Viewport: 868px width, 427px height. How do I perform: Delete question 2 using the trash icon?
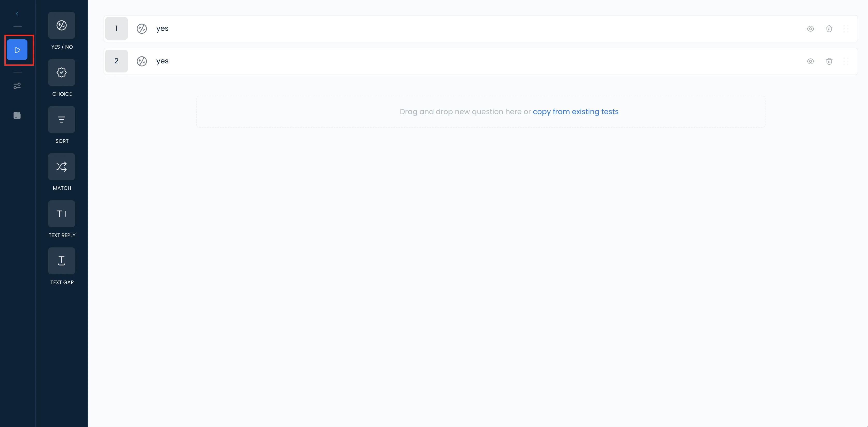(829, 61)
